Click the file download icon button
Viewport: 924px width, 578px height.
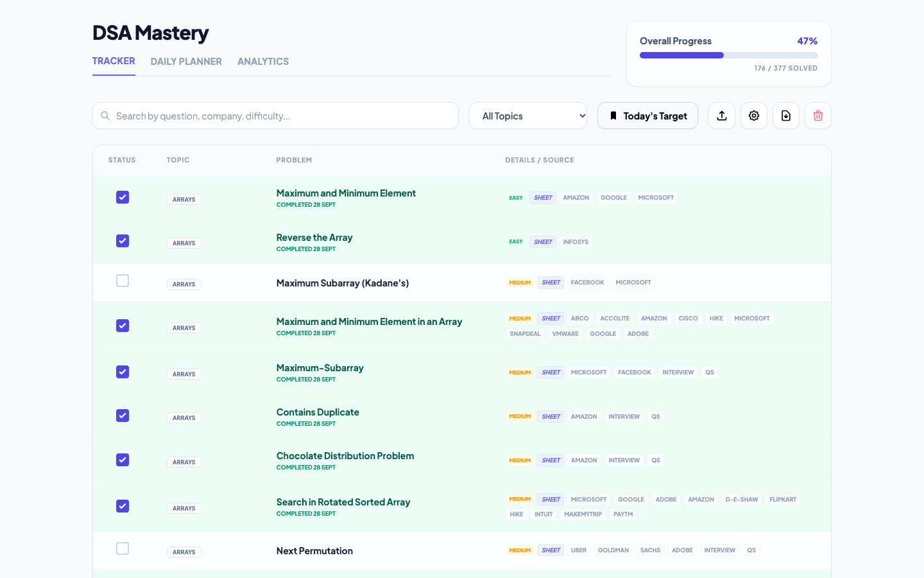[x=786, y=116]
